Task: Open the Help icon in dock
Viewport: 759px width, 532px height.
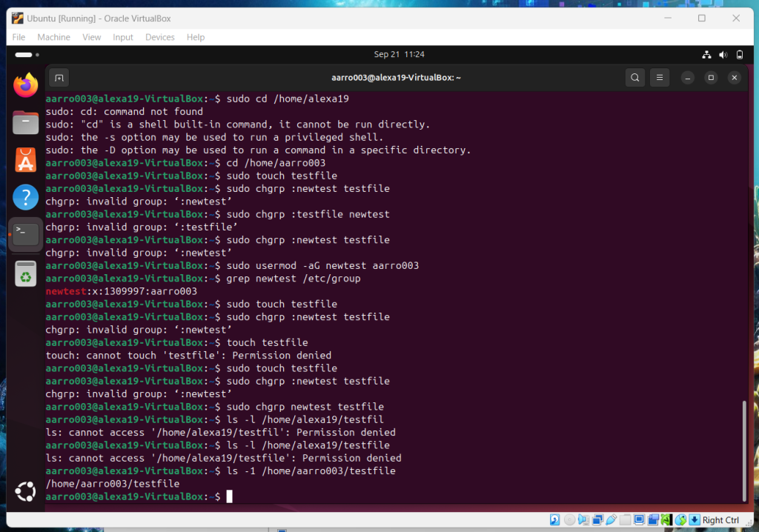Action: pyautogui.click(x=26, y=197)
